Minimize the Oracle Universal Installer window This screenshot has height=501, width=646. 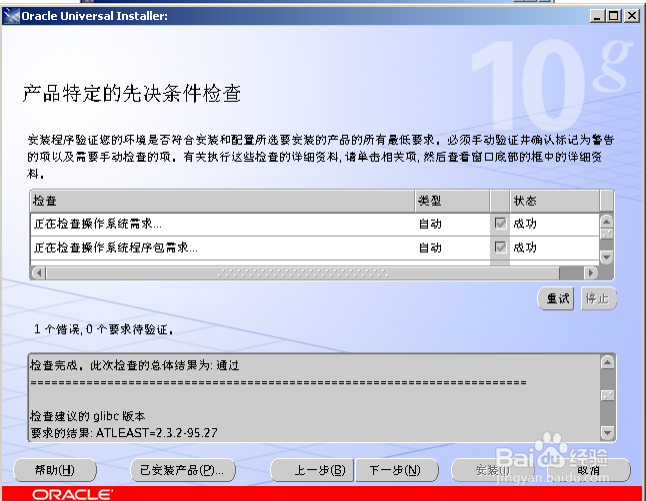(597, 16)
